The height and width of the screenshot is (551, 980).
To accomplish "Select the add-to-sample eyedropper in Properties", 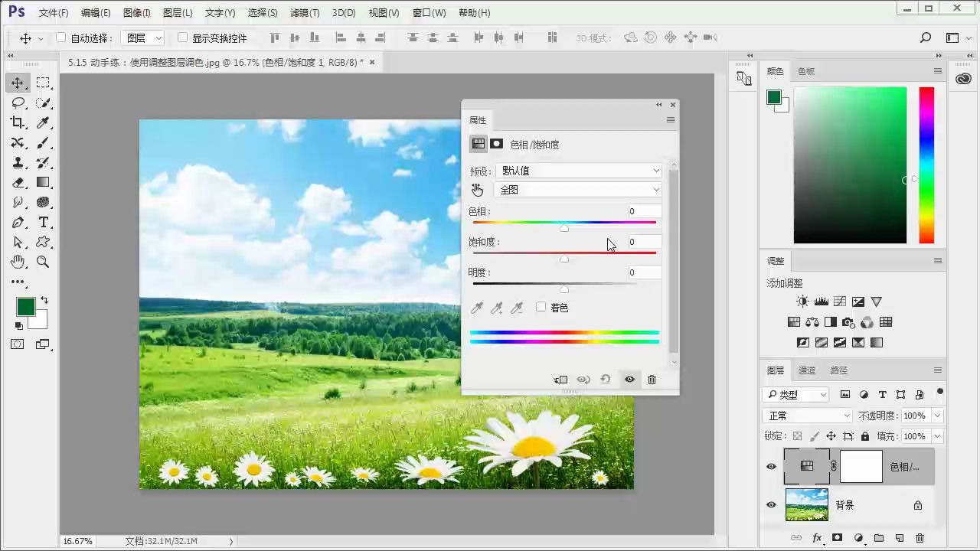I will 497,307.
